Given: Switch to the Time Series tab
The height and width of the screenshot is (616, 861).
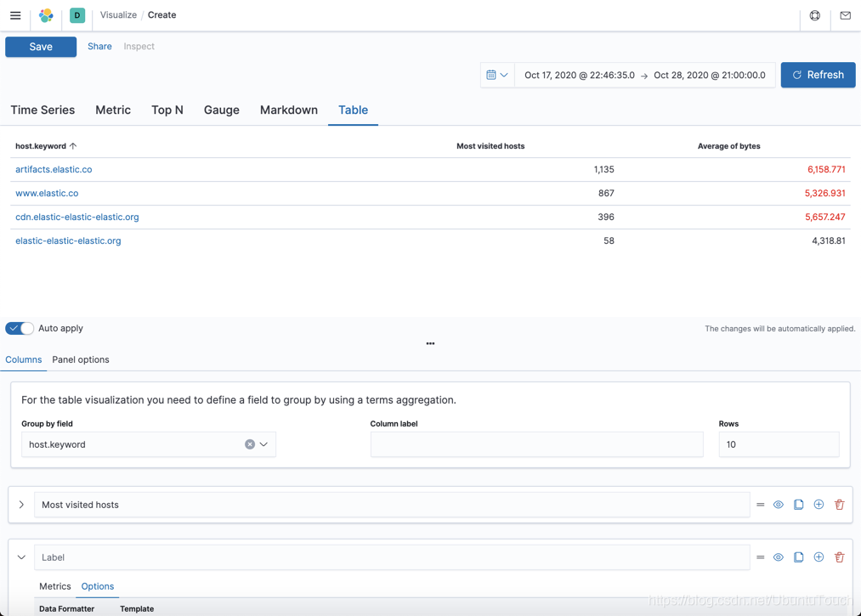Looking at the screenshot, I should (x=42, y=110).
